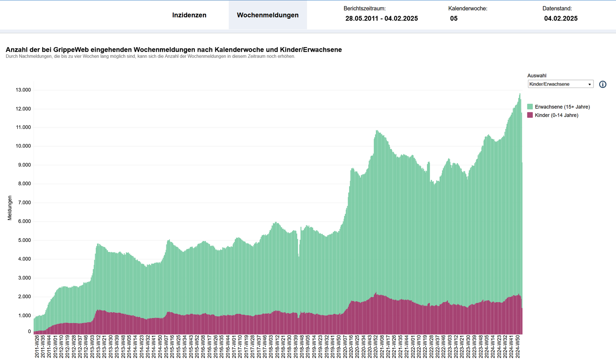Viewport: 616px width, 364px height.
Task: Click the Meldungen y-axis title
Action: tap(10, 208)
